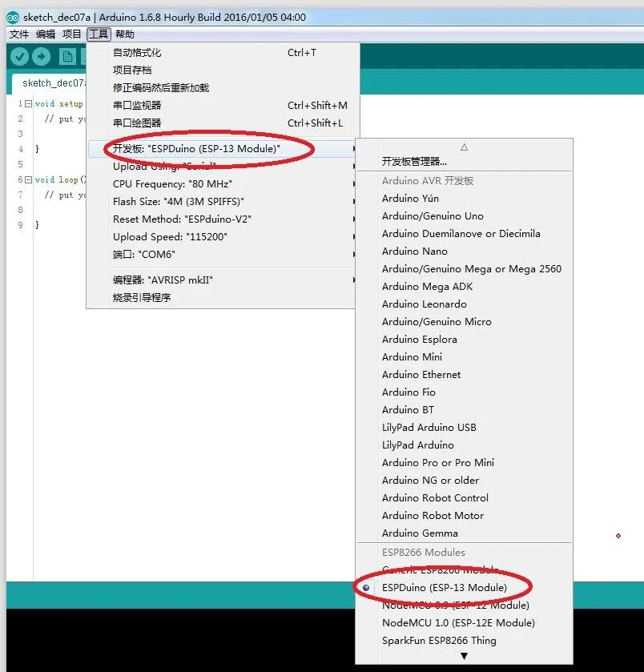Open the 编辑 menu
The image size is (644, 672).
46,34
